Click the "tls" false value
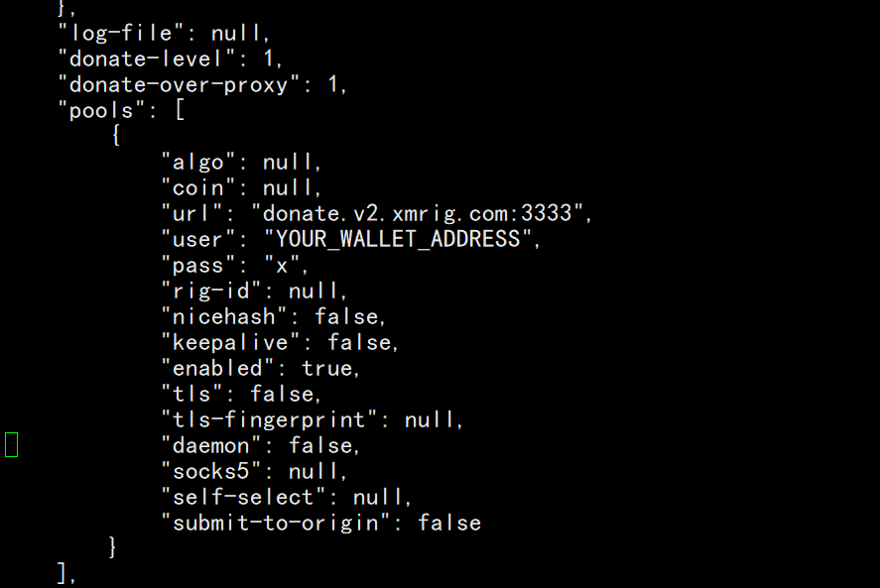 [x=282, y=395]
